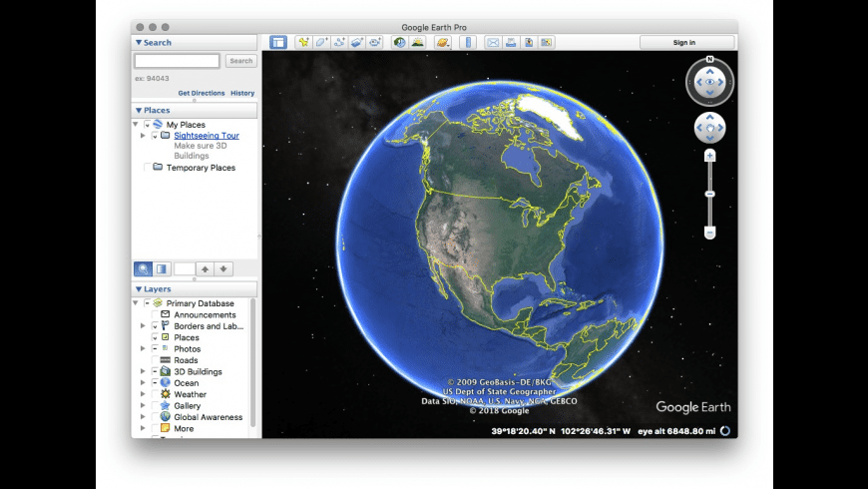Image resolution: width=868 pixels, height=489 pixels.
Task: Click the Print toolbar icon
Action: point(511,42)
